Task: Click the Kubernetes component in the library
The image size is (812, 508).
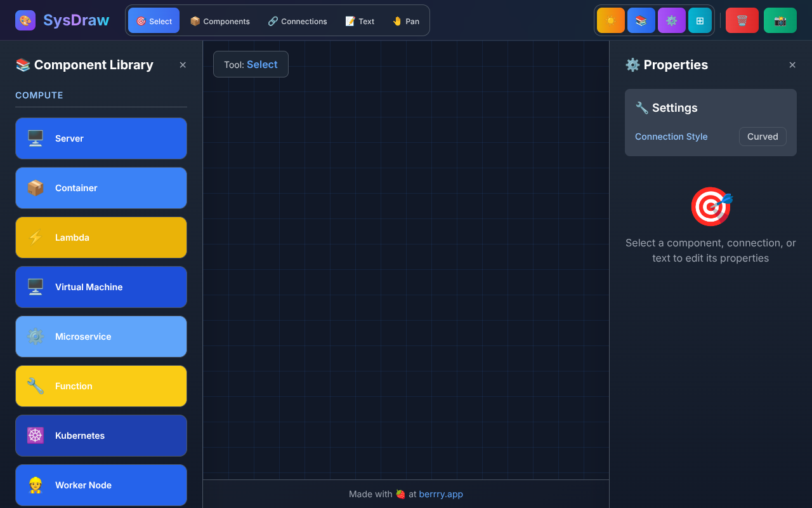Action: [101, 436]
